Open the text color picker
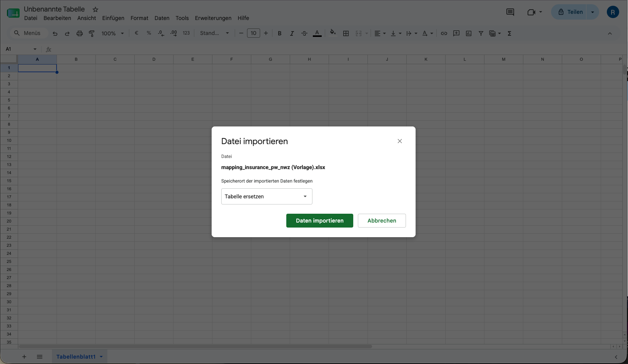 (317, 33)
